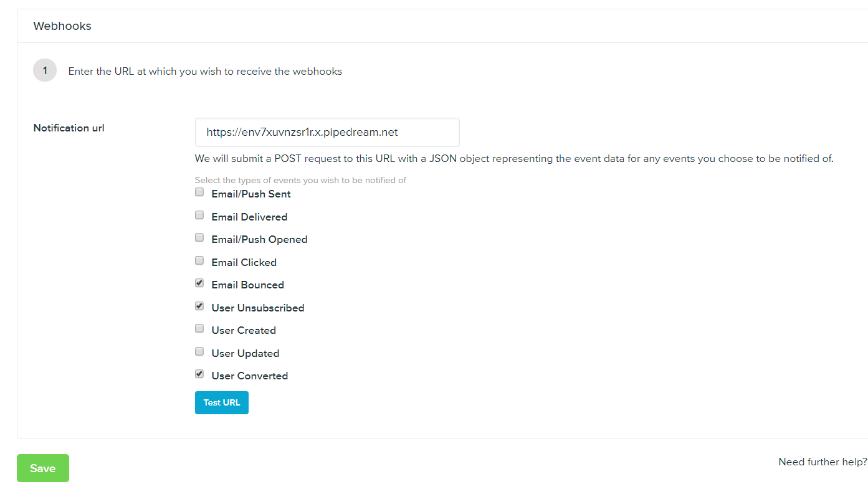Click the step 1 number badge
This screenshot has height=484, width=868.
(45, 71)
